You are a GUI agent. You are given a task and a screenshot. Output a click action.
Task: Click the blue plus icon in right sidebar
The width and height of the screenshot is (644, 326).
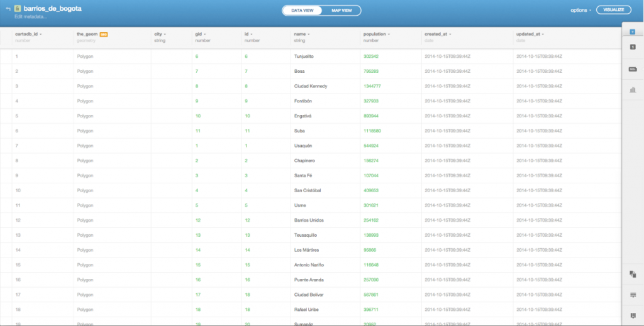(632, 31)
